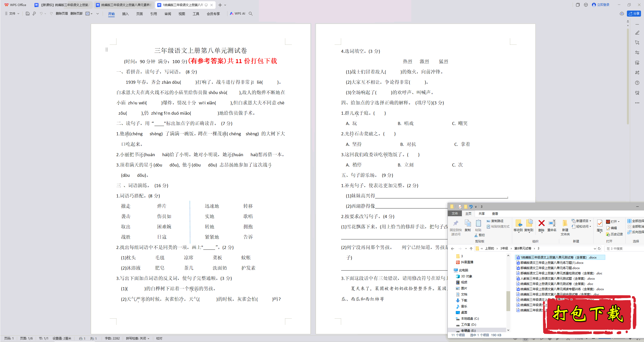Switch to the 查看 tab in File Explorer
Viewport: 644px width, 342px height.
tap(495, 213)
